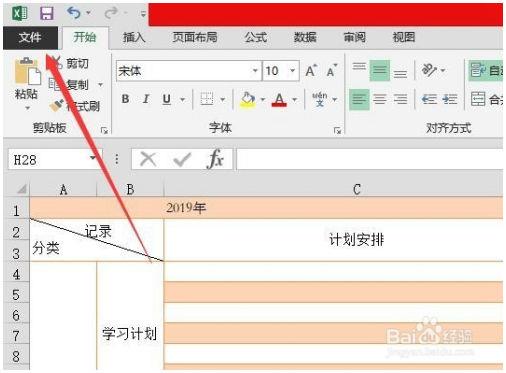Click merge cells (合并) button
Viewport: 506px width, 373px height.
click(486, 99)
